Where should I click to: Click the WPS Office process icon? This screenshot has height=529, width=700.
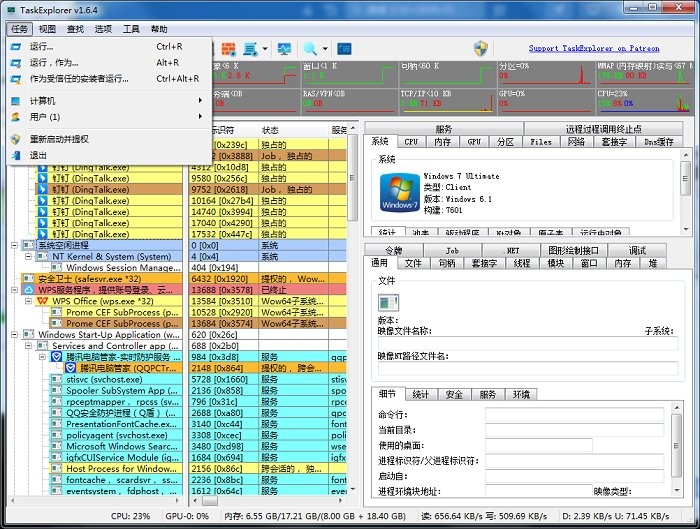pyautogui.click(x=43, y=299)
